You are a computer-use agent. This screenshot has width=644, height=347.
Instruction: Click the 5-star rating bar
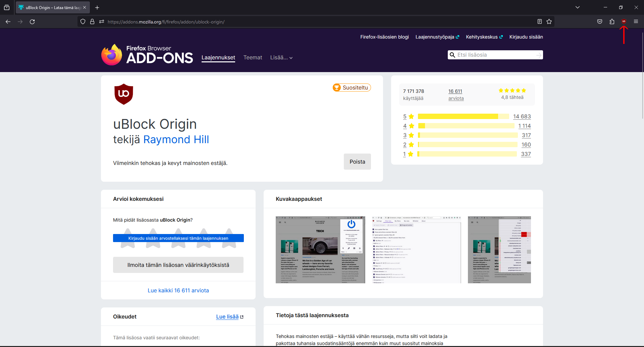pyautogui.click(x=463, y=116)
